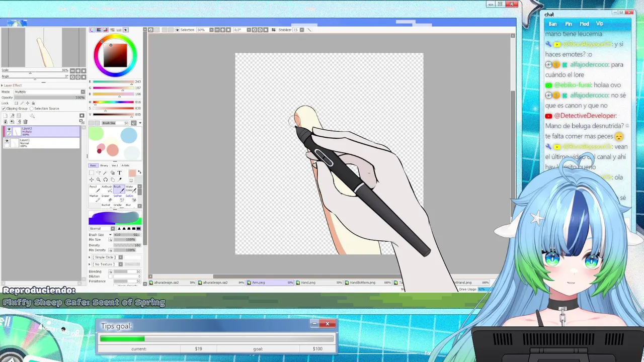
Task: Hide Layer1 with eye icon
Action: tap(7, 140)
